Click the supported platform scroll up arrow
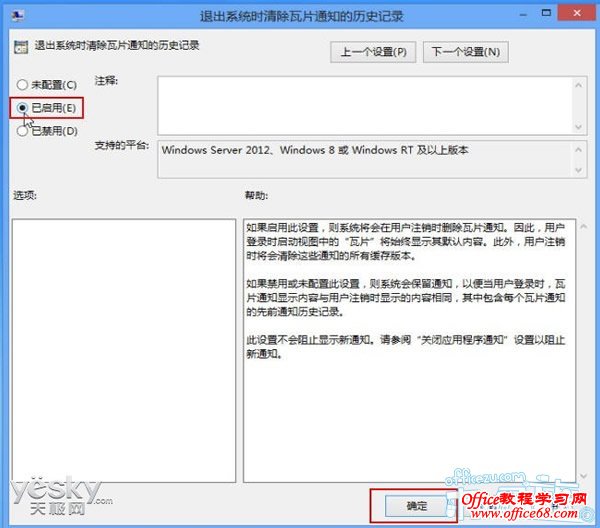 pos(579,150)
